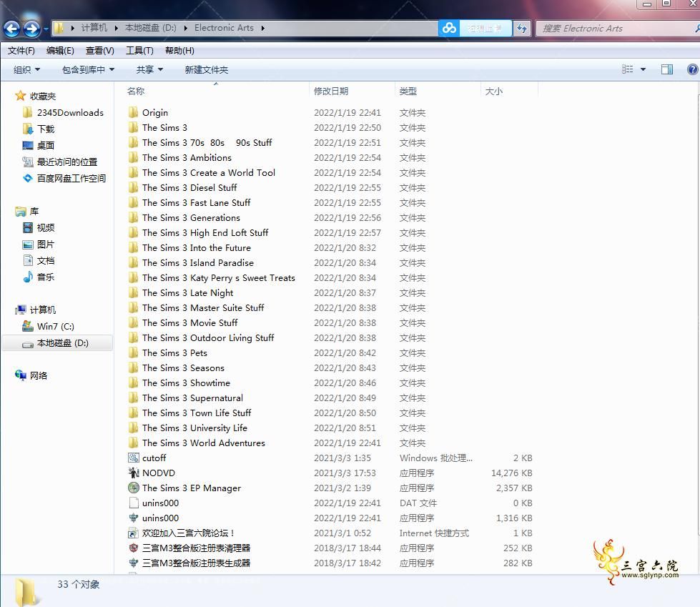Expand the arrow after Electronic Arts breadcrumb

point(263,28)
